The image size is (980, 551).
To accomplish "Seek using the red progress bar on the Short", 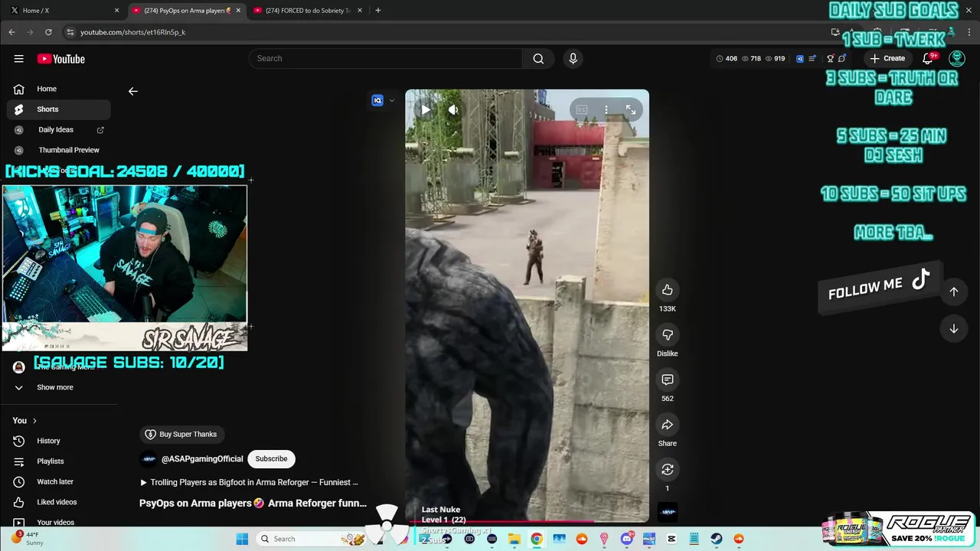I will coord(527,522).
